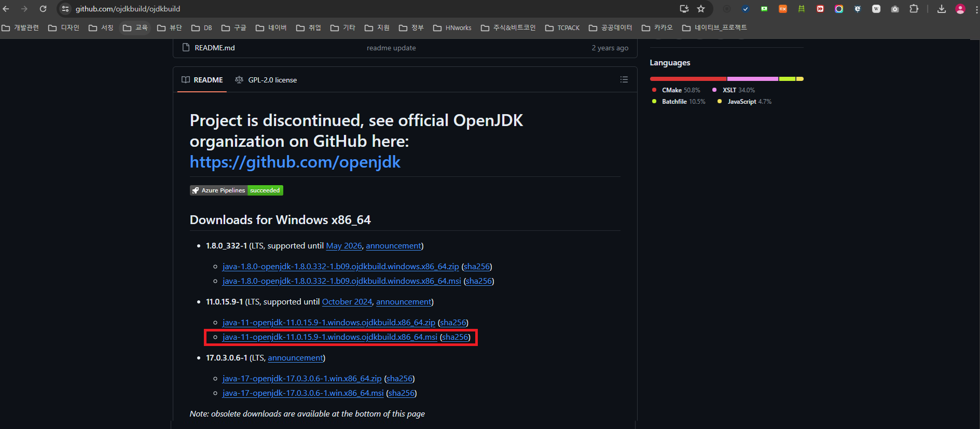980x429 pixels.
Task: Open the 정부 bookmarks folder
Action: coord(411,27)
